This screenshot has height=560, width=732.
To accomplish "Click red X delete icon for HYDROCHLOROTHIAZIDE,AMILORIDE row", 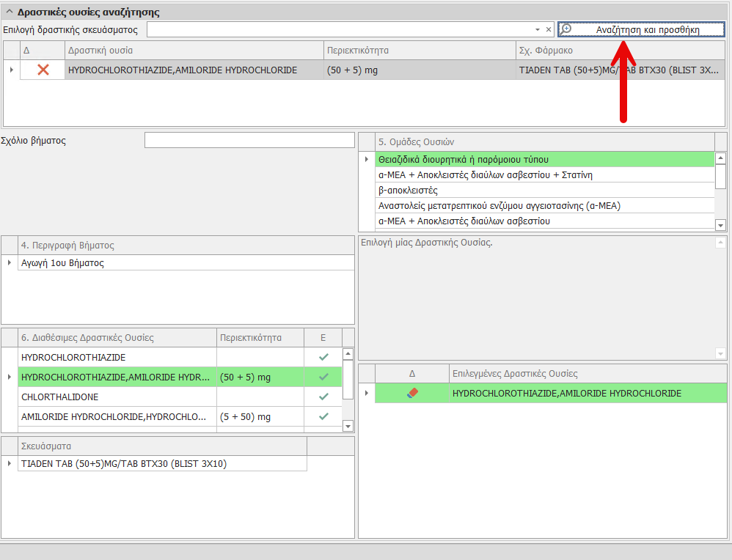I will (43, 70).
